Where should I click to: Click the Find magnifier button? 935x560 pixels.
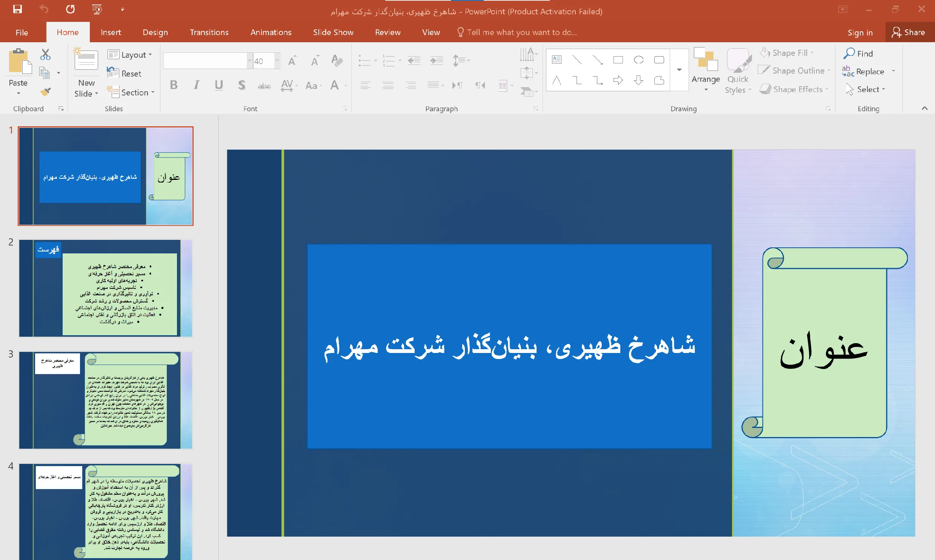click(858, 54)
